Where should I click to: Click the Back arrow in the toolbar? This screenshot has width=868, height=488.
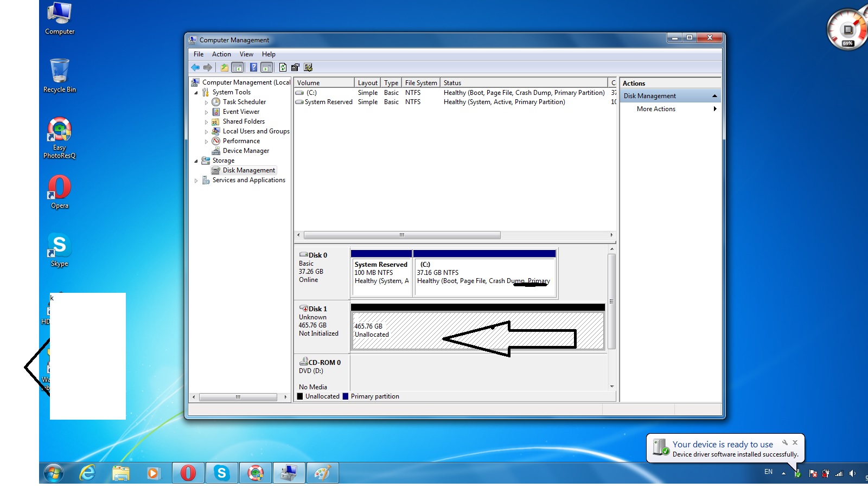(x=195, y=67)
